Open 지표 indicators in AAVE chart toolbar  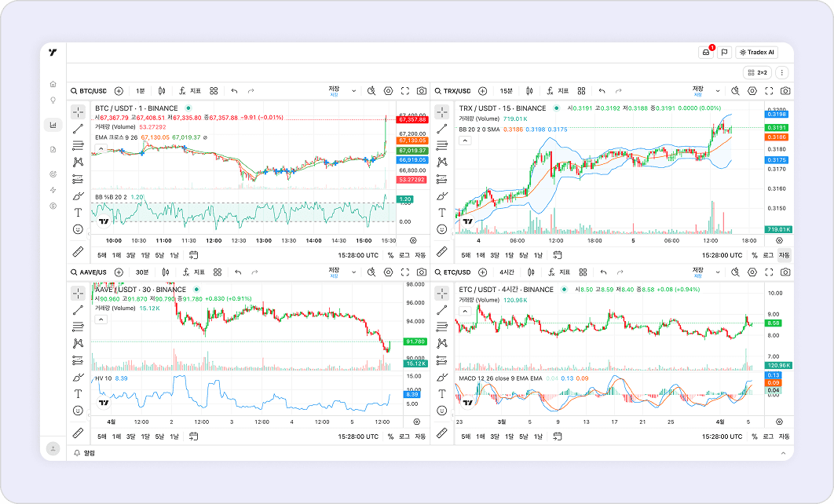pos(194,272)
